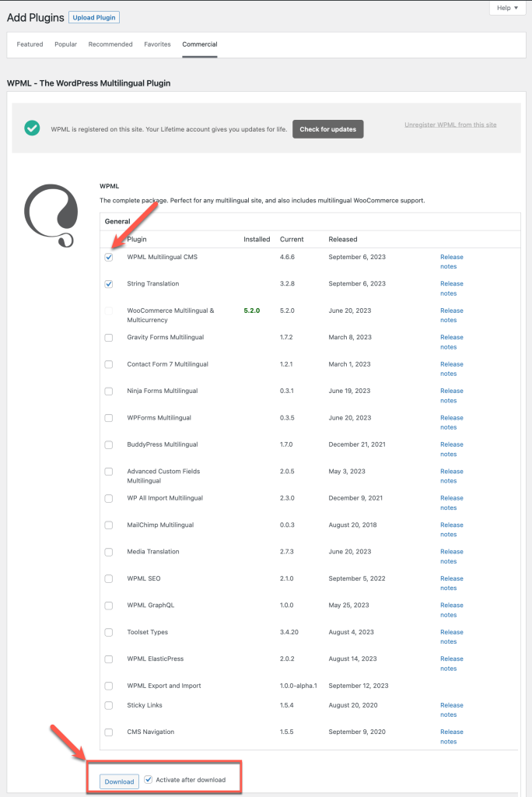532x797 pixels.
Task: Click the Released column header
Action: coord(342,240)
